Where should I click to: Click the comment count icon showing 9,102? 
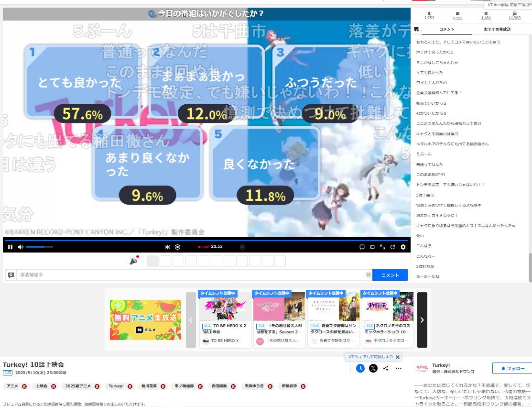[457, 16]
